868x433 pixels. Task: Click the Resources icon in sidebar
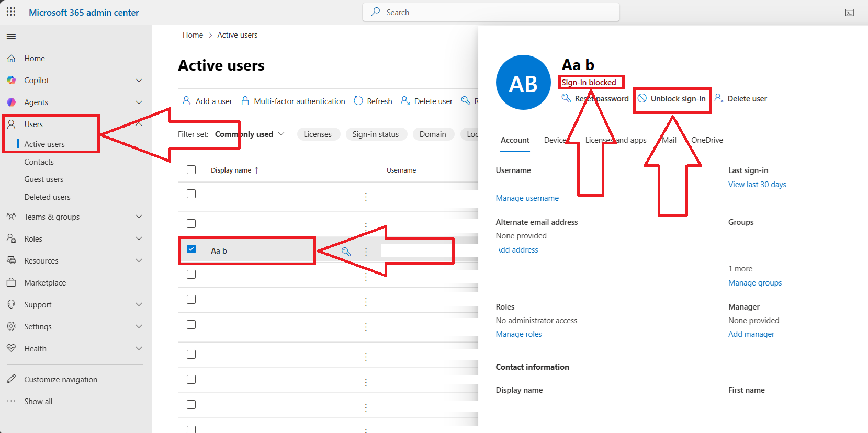pyautogui.click(x=11, y=260)
